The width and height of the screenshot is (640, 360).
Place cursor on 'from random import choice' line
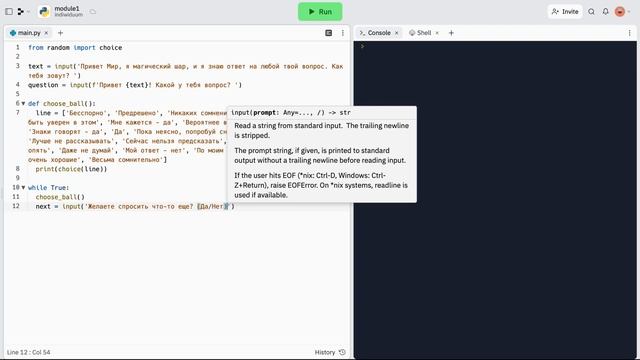click(x=75, y=48)
